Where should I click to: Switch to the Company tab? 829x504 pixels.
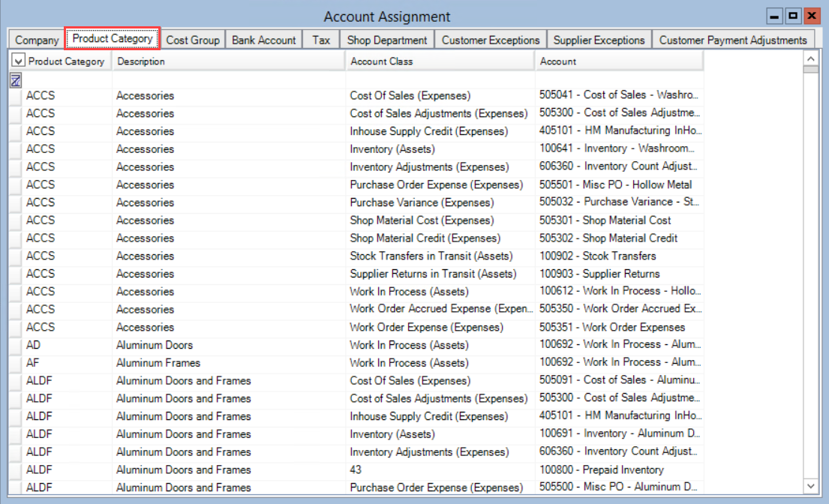pos(37,40)
